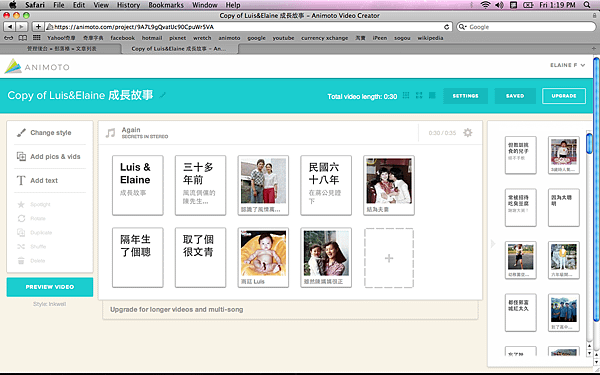Open song settings gear icon
600x375 pixels.
[468, 133]
